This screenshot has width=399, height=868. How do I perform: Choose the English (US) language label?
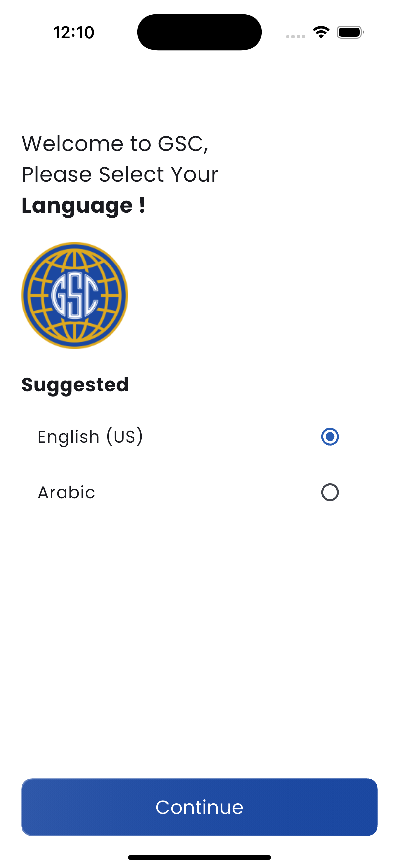(90, 436)
